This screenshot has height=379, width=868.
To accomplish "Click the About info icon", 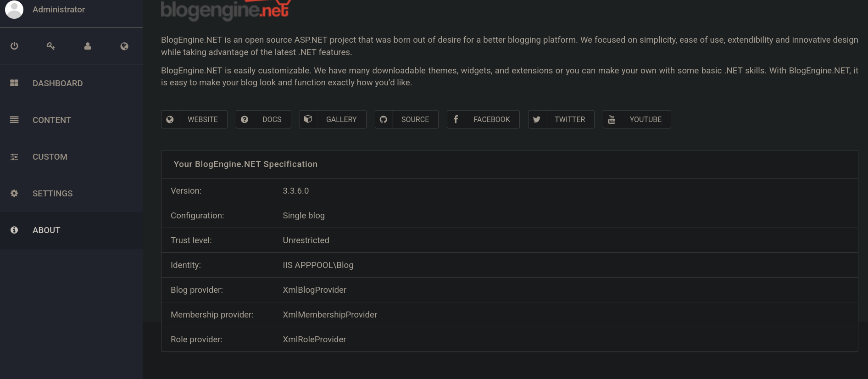I will click(x=14, y=230).
